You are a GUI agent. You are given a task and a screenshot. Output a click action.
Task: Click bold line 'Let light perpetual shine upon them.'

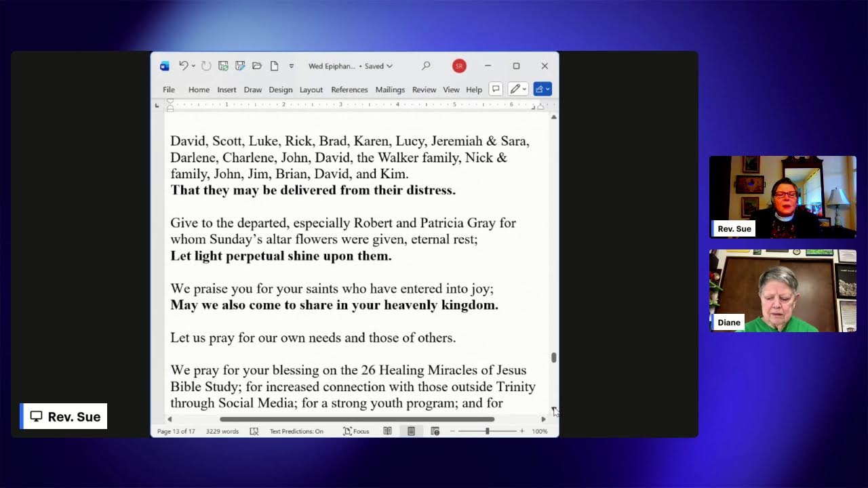click(281, 256)
